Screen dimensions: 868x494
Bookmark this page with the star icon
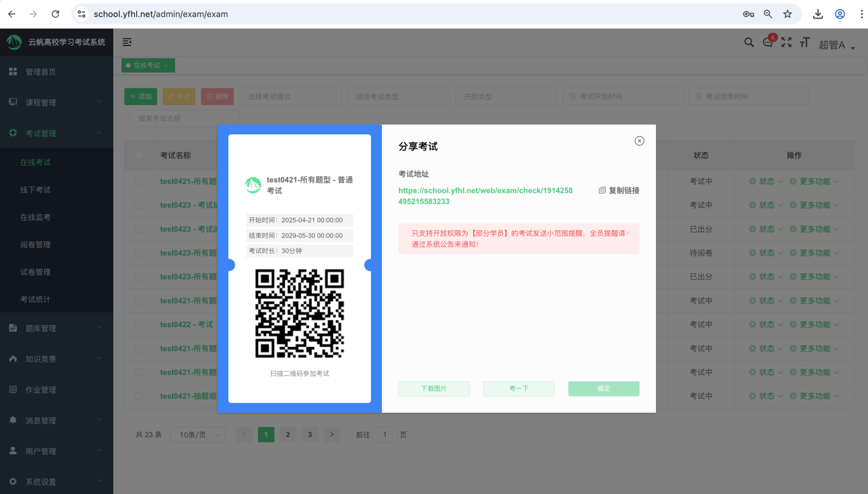coord(787,14)
